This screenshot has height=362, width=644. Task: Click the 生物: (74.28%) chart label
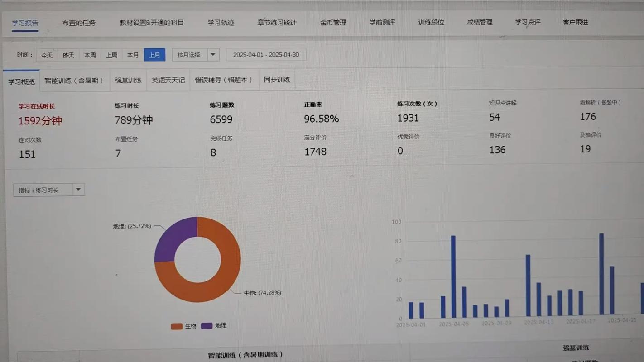[262, 293]
